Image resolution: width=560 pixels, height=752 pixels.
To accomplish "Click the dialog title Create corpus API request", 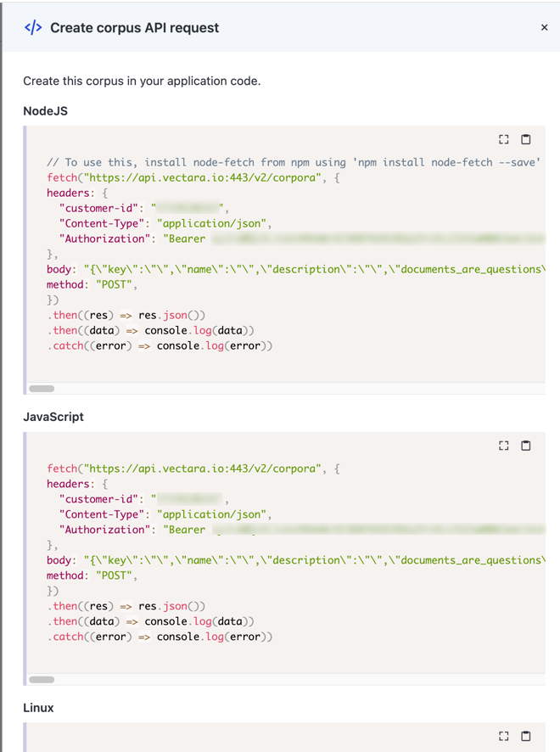I will tap(135, 27).
